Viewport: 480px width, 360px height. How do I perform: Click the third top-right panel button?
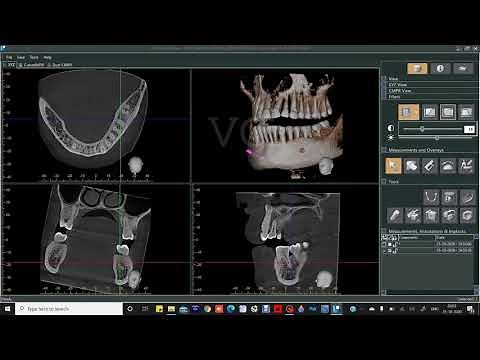pyautogui.click(x=463, y=68)
